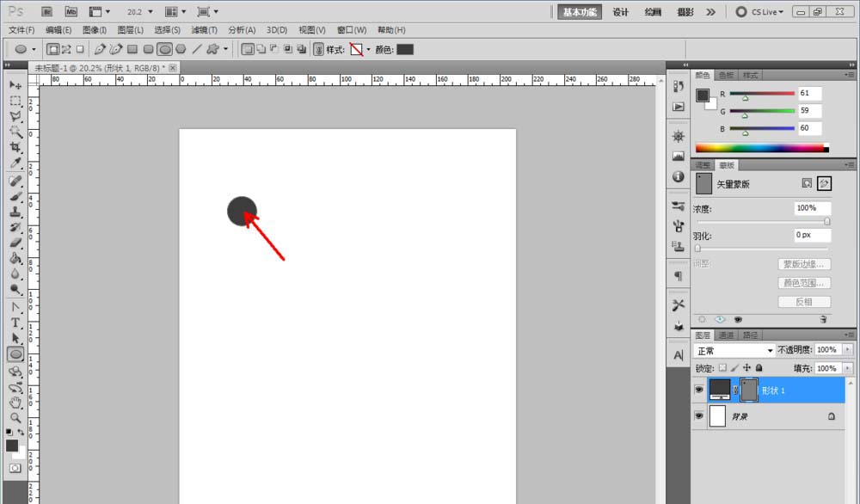Image resolution: width=860 pixels, height=504 pixels.
Task: Switch to the 绘画 workspace
Action: pos(653,12)
